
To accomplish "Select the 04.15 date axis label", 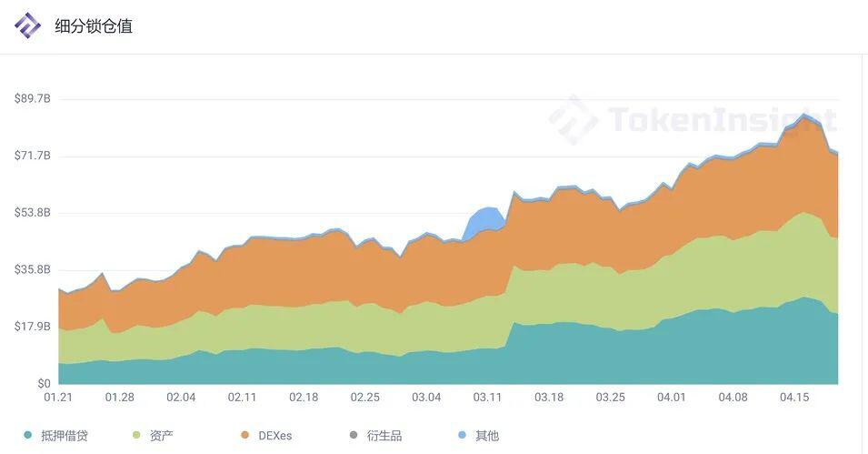I will [x=794, y=398].
